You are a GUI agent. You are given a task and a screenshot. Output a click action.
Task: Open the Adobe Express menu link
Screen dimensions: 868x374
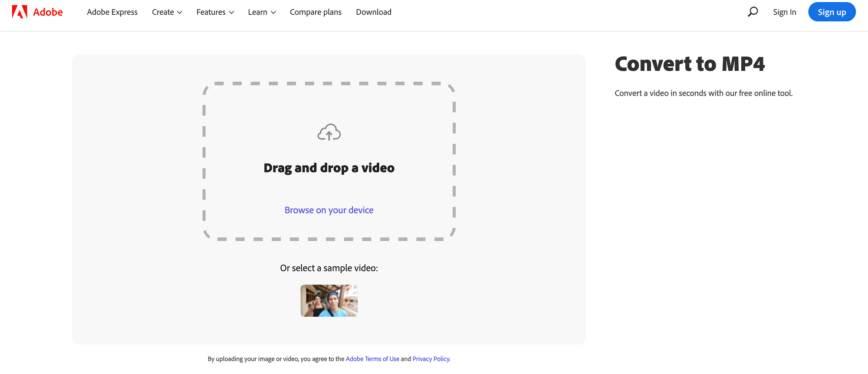[112, 12]
